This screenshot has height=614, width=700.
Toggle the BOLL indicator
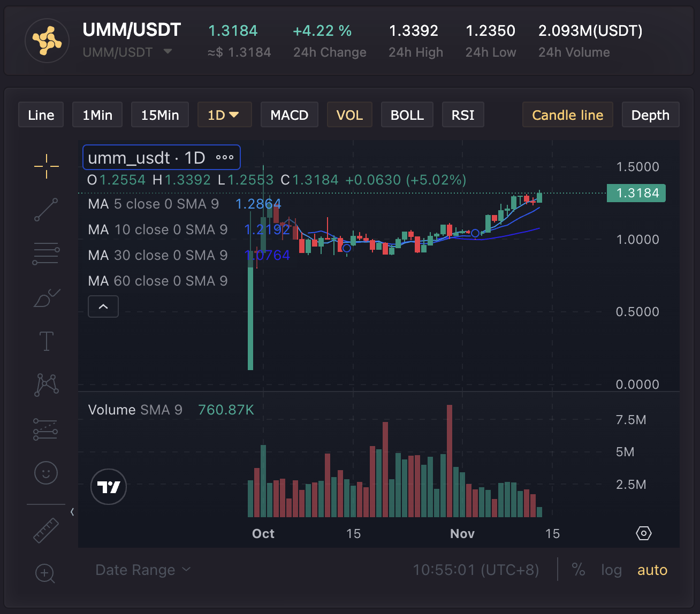[407, 115]
